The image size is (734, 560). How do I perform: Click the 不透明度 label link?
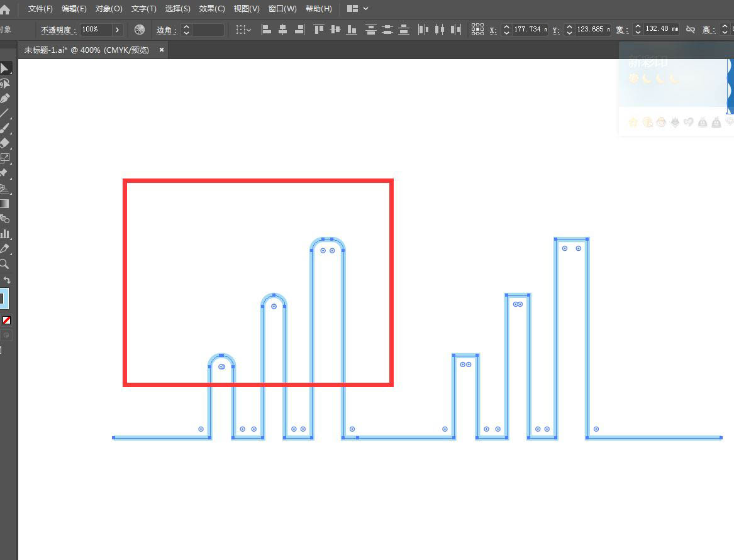58,30
